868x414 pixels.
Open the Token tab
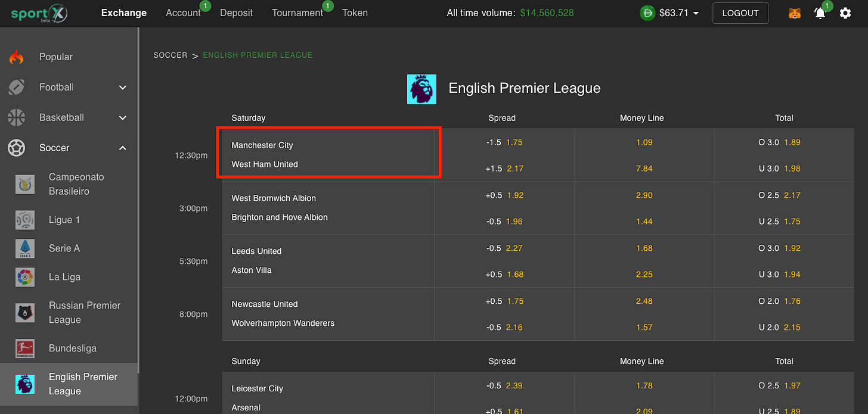(x=355, y=13)
